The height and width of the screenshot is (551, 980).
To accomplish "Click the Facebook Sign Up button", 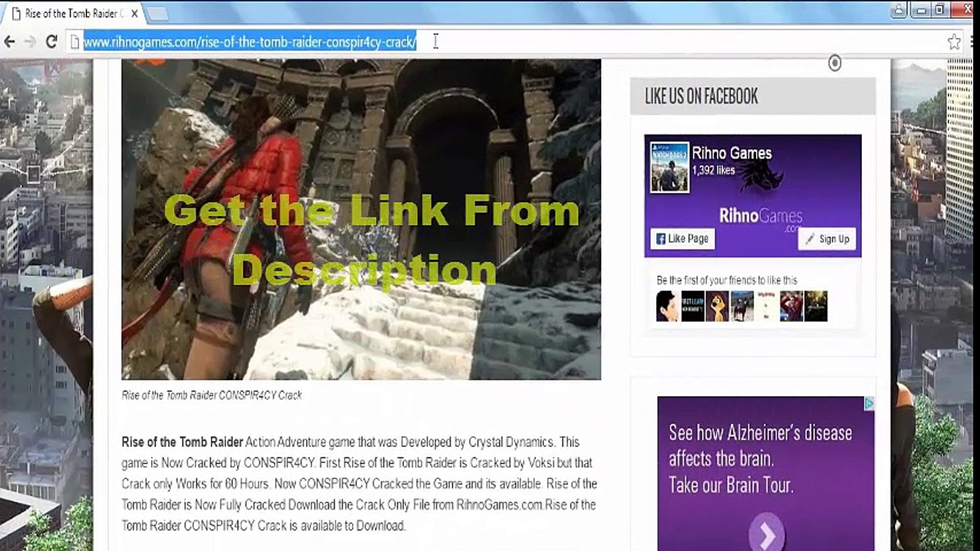I will pyautogui.click(x=827, y=239).
